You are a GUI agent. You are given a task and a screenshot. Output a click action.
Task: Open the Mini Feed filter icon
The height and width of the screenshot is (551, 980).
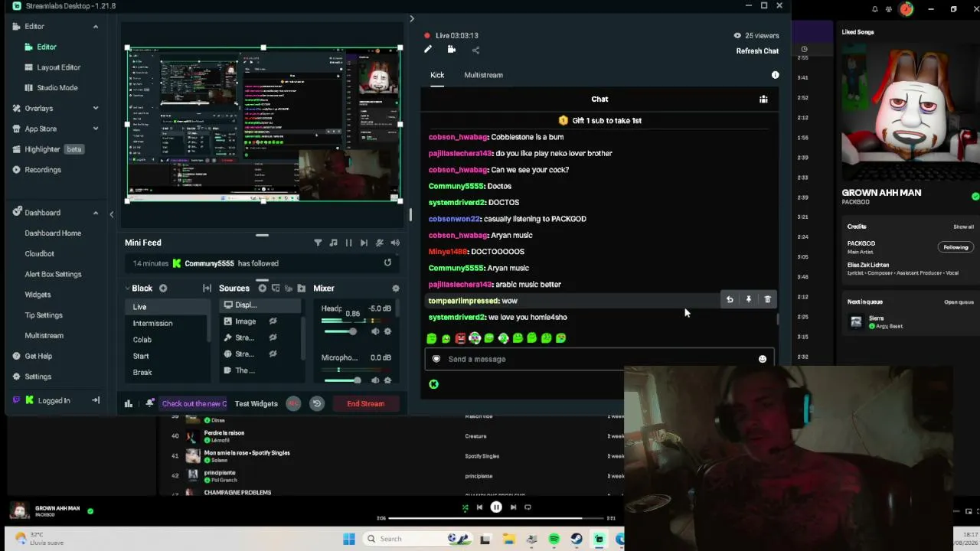[x=318, y=243]
